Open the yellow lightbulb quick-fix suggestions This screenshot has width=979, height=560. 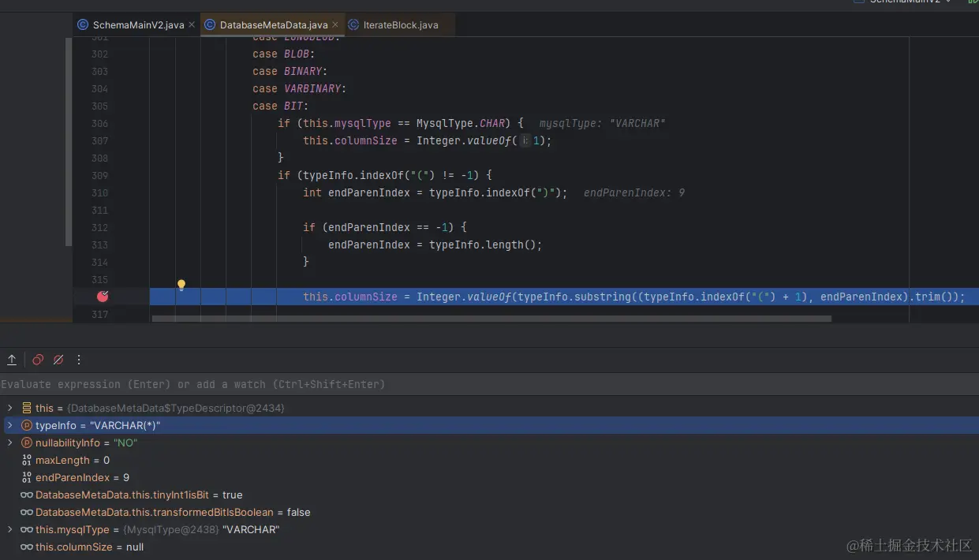click(x=181, y=285)
